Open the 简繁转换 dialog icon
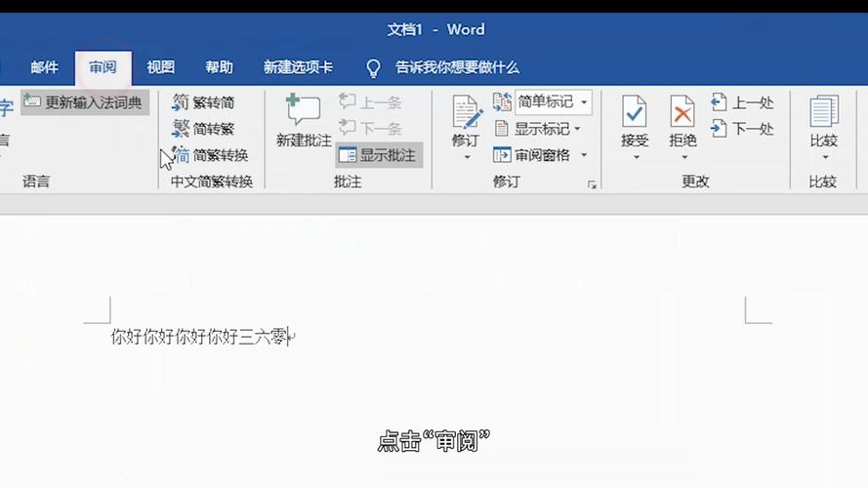This screenshot has height=488, width=868. 181,155
